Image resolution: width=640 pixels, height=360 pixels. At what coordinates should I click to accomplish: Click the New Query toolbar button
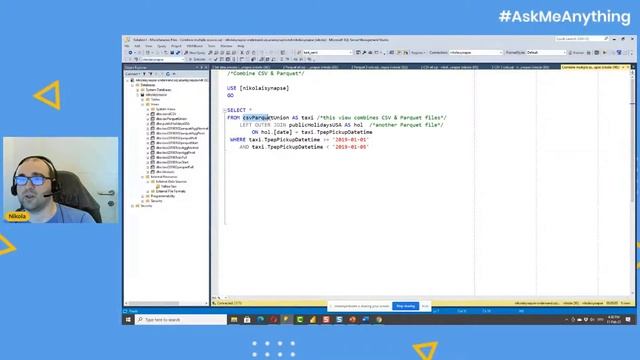(195, 53)
